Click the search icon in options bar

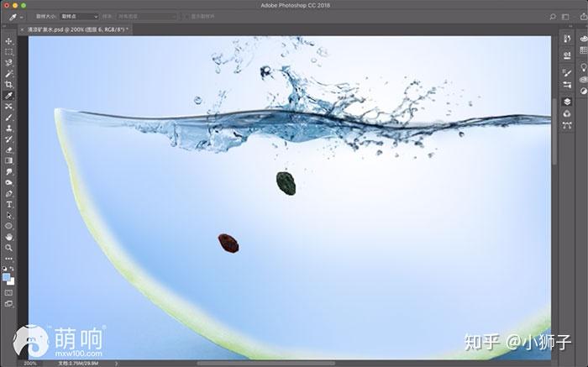pos(553,17)
